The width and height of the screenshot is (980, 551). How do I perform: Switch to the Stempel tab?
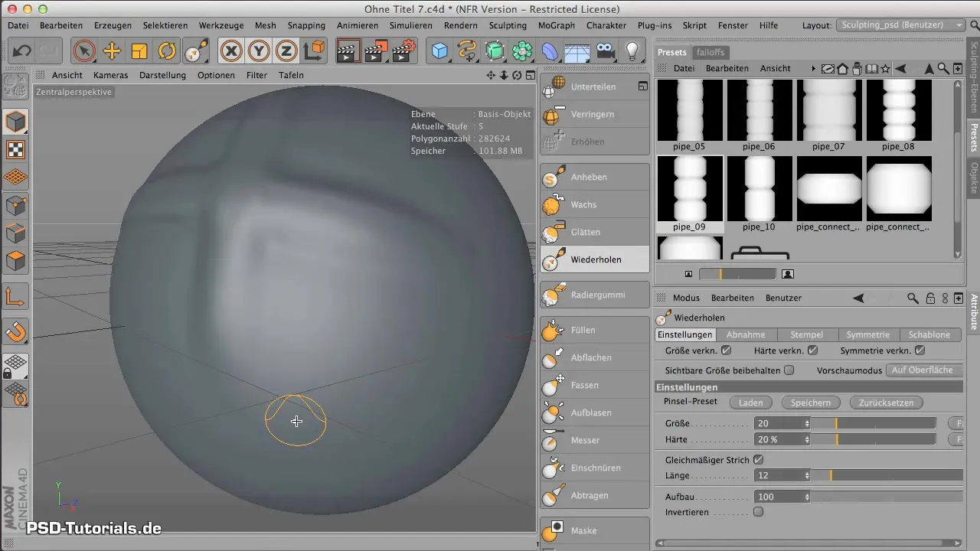pyautogui.click(x=807, y=334)
